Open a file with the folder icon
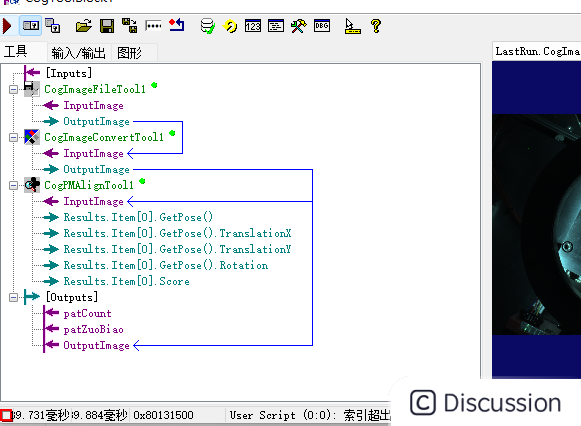The image size is (581, 426). tap(84, 26)
